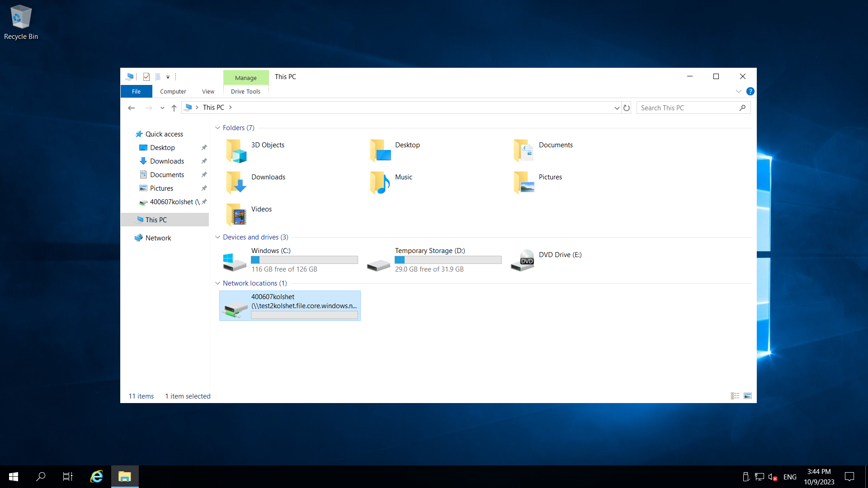Select Network in the navigation pane
Screen dimensions: 868x488
pos(158,238)
